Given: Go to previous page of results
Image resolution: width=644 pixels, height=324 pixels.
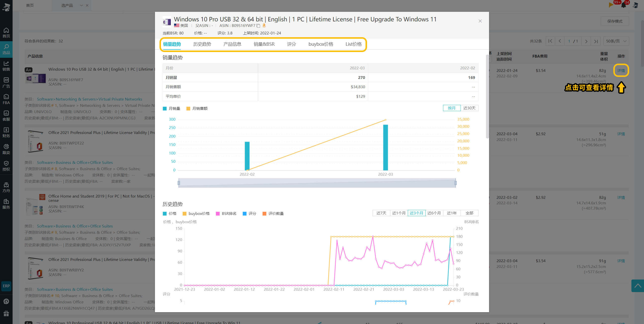Looking at the screenshot, I should 560,41.
